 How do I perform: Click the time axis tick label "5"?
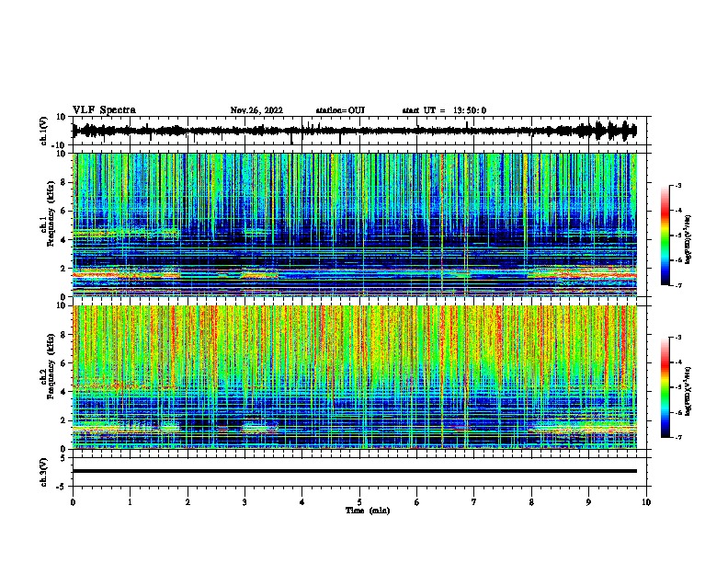(x=359, y=502)
